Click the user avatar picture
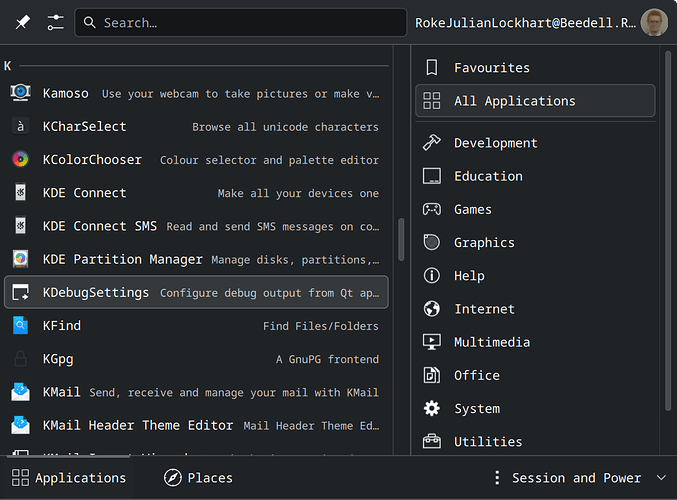The image size is (677, 500). (x=654, y=22)
